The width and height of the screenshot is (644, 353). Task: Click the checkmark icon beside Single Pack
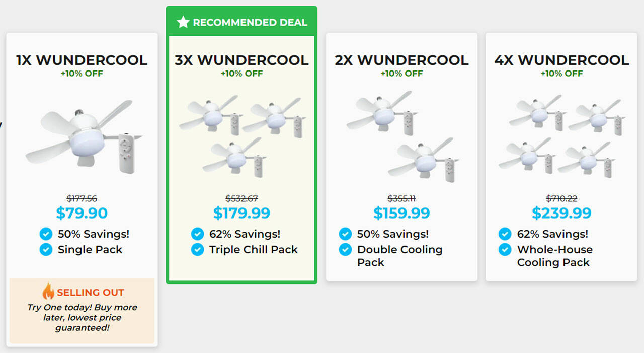coord(46,249)
